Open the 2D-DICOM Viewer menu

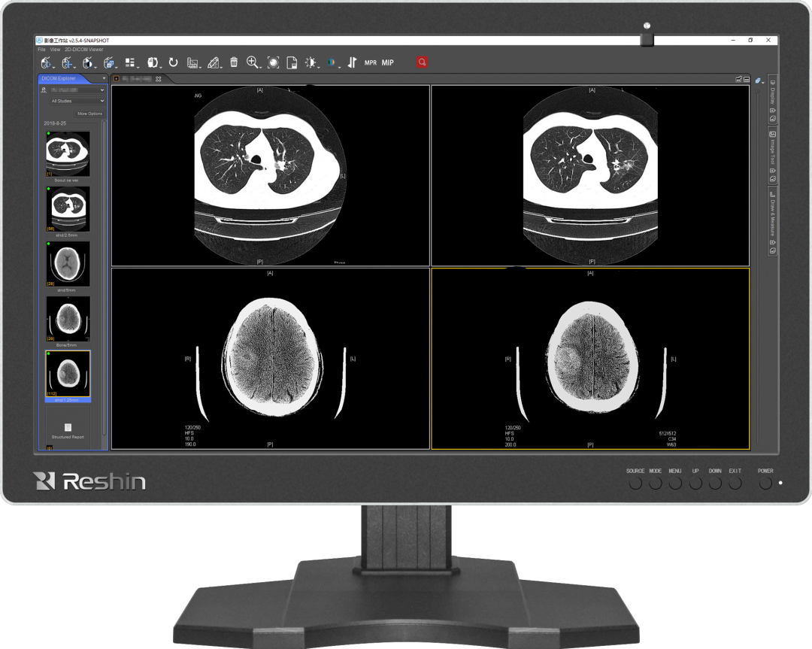(84, 50)
